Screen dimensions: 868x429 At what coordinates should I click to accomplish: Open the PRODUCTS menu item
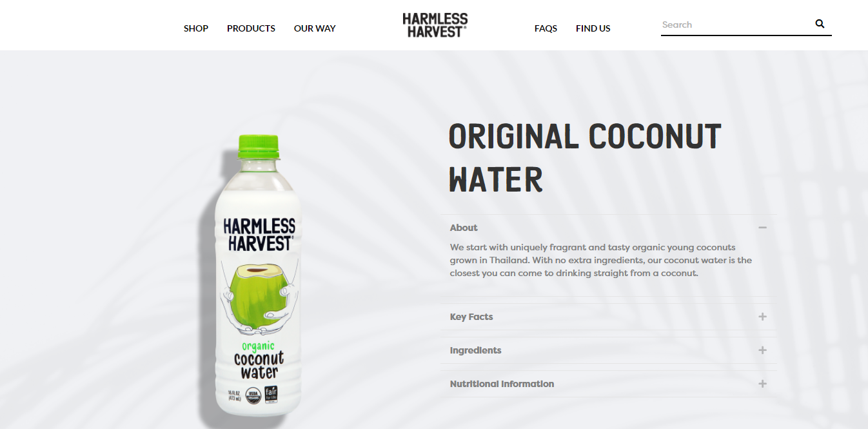point(251,28)
